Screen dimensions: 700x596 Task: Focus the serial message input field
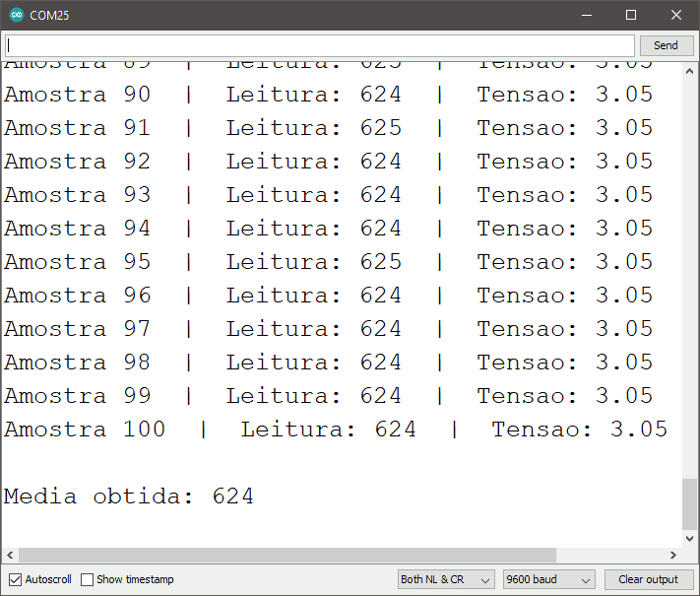[x=320, y=45]
